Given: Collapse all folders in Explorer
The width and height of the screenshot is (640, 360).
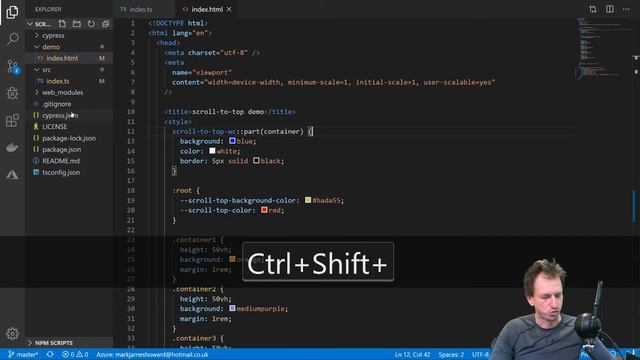Looking at the screenshot, I should pos(105,24).
